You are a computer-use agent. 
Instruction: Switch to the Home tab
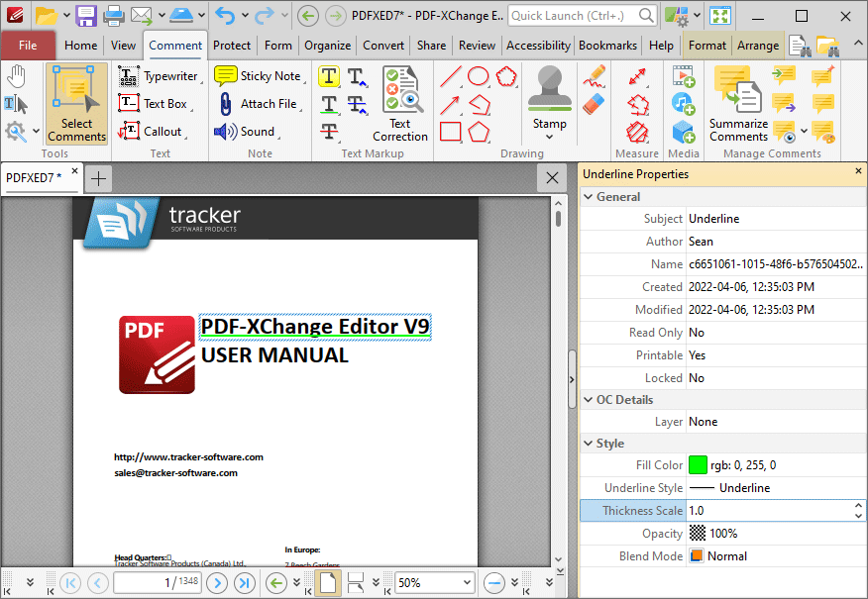click(x=81, y=46)
